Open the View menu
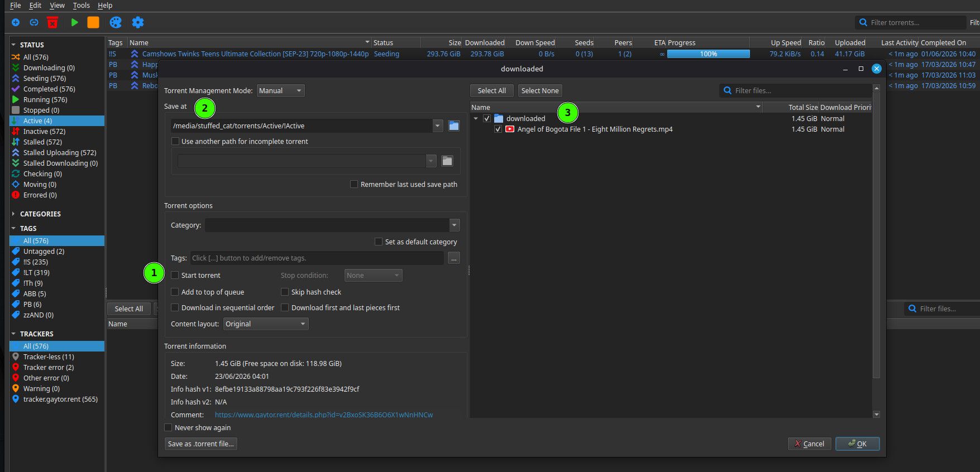This screenshot has width=980, height=472. click(x=57, y=5)
